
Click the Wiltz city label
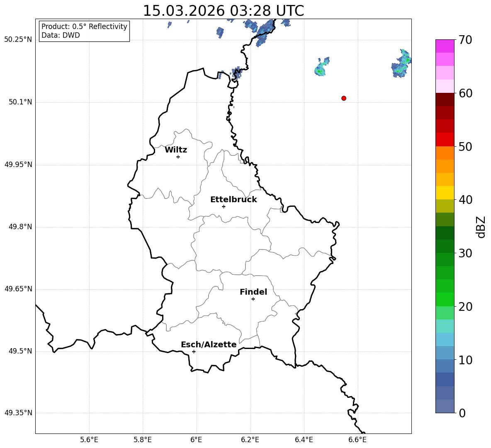click(176, 150)
